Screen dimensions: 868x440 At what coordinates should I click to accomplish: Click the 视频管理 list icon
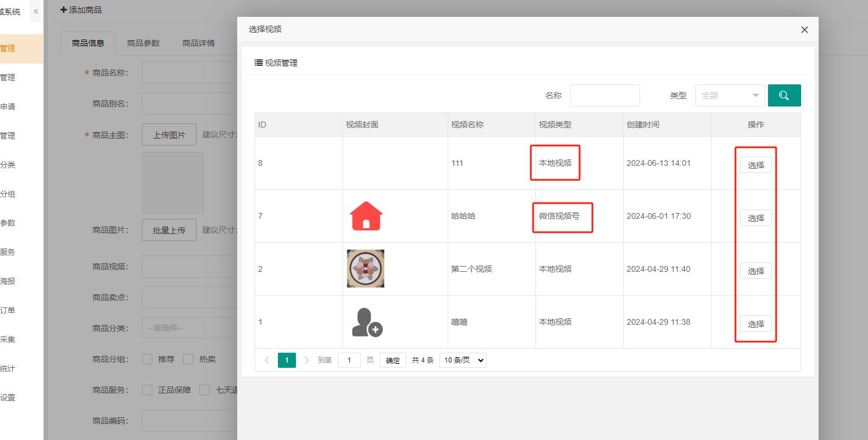point(259,63)
